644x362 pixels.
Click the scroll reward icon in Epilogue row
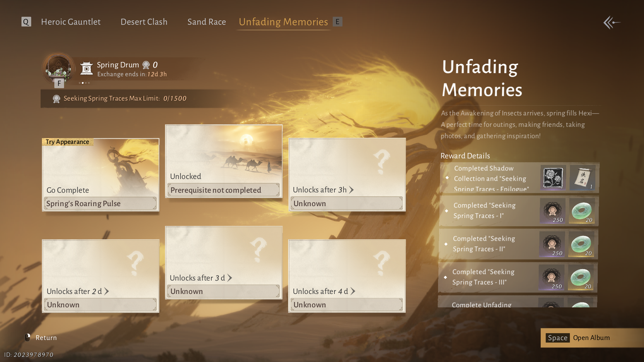tap(583, 178)
